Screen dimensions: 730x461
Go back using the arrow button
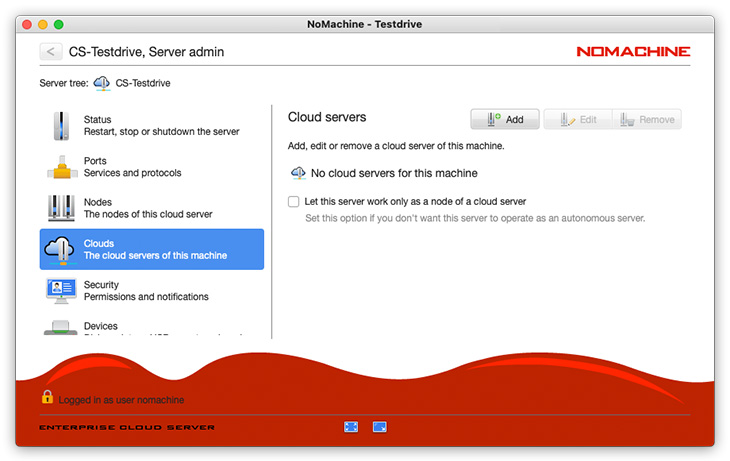(51, 51)
